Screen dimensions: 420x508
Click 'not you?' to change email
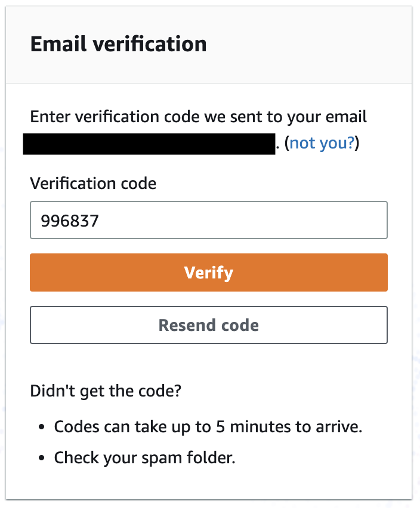pyautogui.click(x=322, y=143)
